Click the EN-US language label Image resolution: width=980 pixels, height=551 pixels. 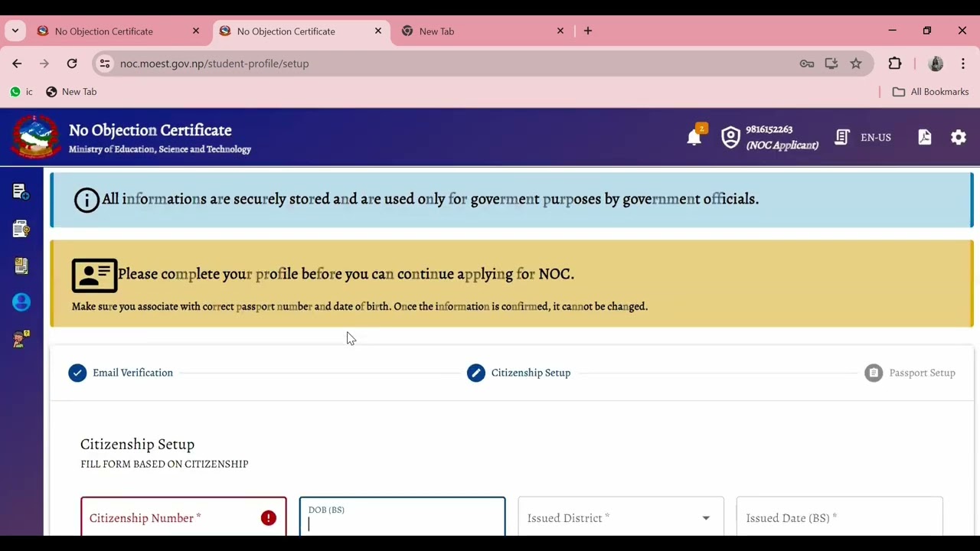pyautogui.click(x=876, y=138)
